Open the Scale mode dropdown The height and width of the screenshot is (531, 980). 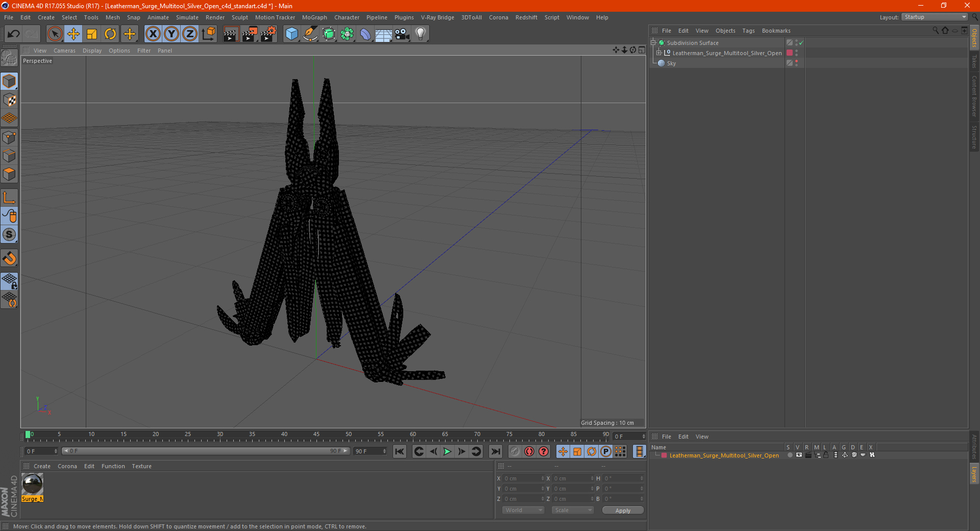pyautogui.click(x=573, y=510)
